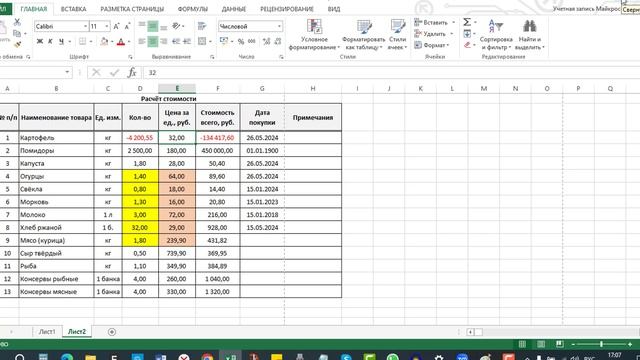Open the font color dropdown arrow
This screenshot has width=640, height=360.
[x=128, y=41]
